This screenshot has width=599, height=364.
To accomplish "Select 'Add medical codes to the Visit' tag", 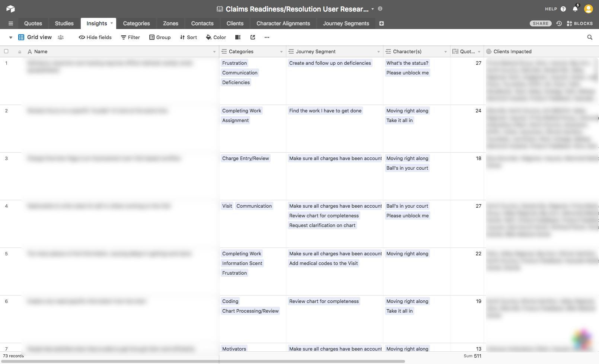I will click(324, 263).
